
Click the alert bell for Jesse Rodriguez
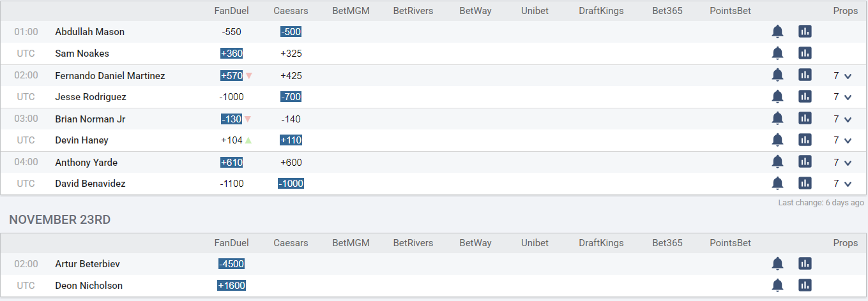point(777,97)
